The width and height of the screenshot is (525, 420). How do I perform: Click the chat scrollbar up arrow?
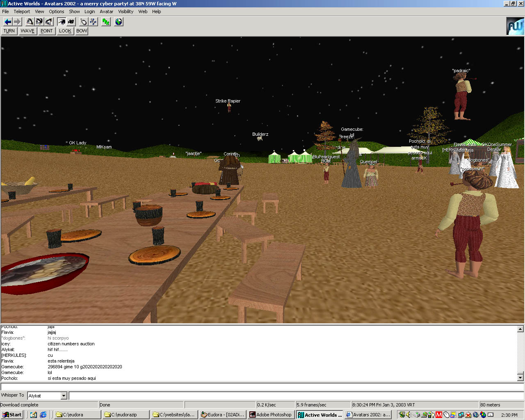tap(520, 329)
